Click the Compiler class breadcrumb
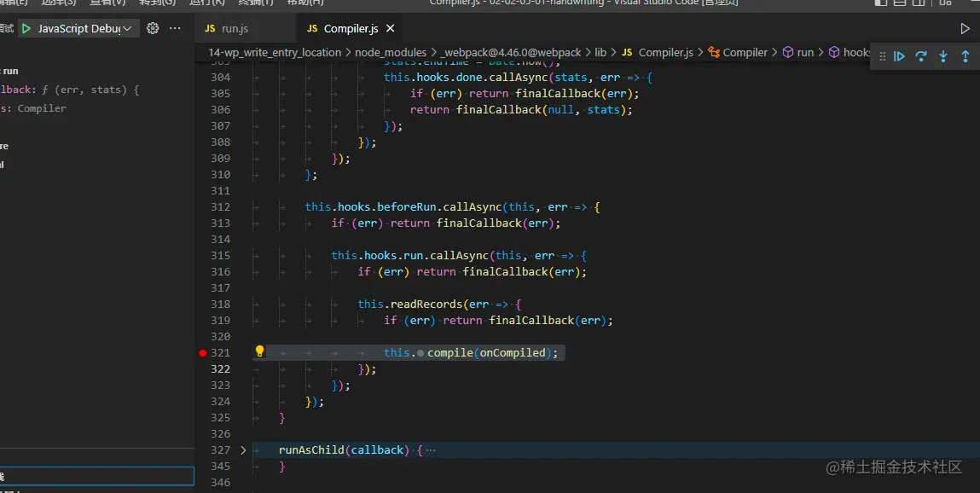The width and height of the screenshot is (980, 493). 745,53
